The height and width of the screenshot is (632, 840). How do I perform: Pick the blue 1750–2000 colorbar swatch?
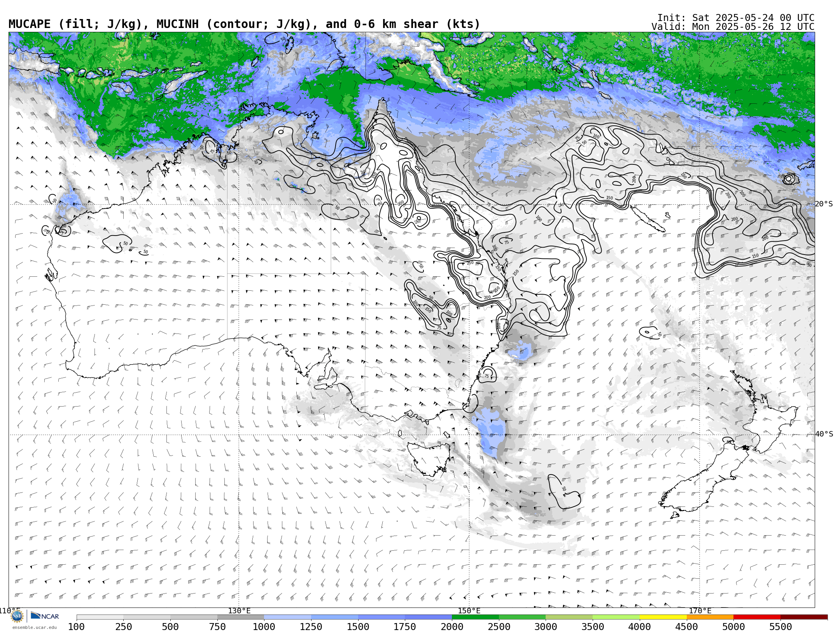click(x=429, y=617)
